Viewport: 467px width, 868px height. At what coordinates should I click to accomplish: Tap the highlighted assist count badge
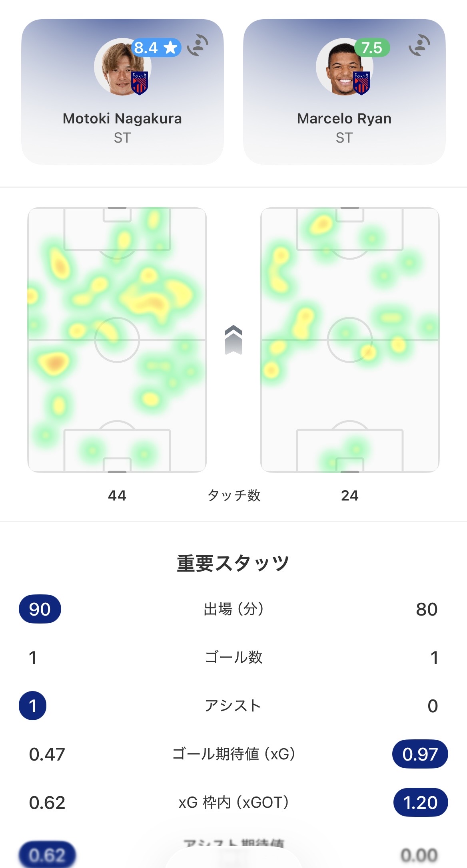point(33,706)
